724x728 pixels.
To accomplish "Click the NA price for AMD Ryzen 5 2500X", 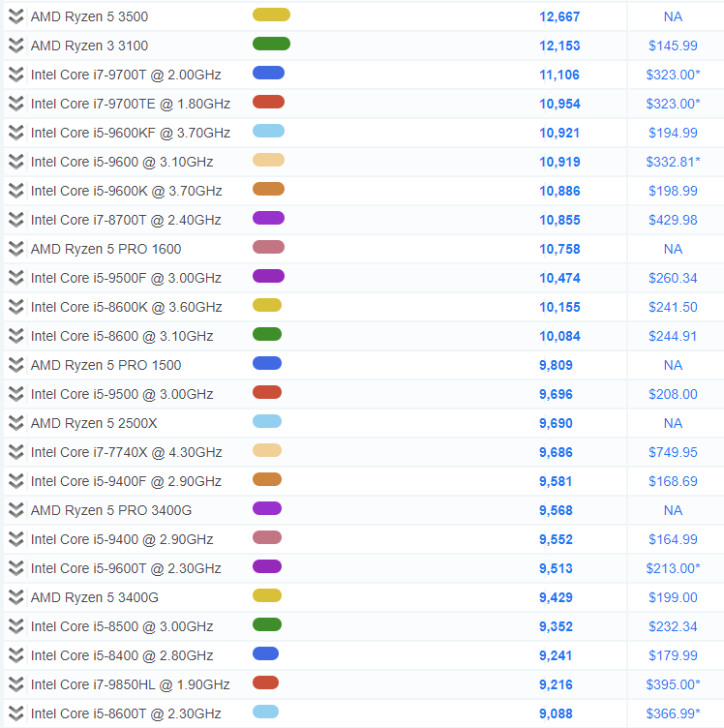I will click(673, 423).
